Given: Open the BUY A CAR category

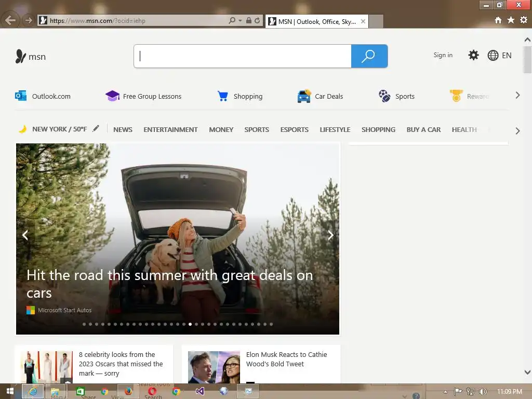Looking at the screenshot, I should [423, 129].
